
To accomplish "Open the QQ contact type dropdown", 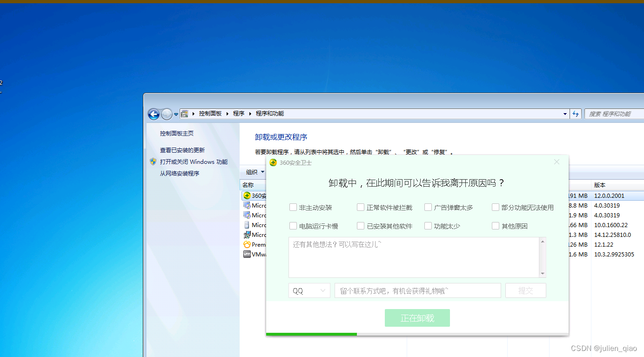I will (309, 290).
